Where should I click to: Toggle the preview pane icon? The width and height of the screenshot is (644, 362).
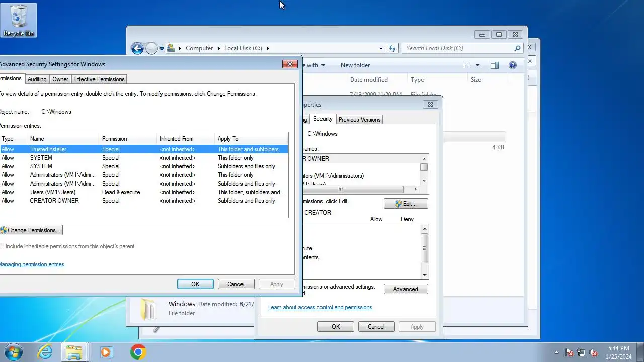(x=494, y=65)
